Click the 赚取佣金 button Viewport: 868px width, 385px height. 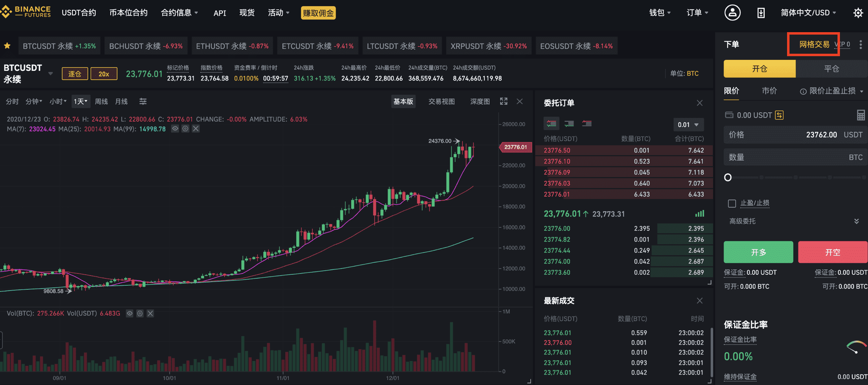point(318,13)
